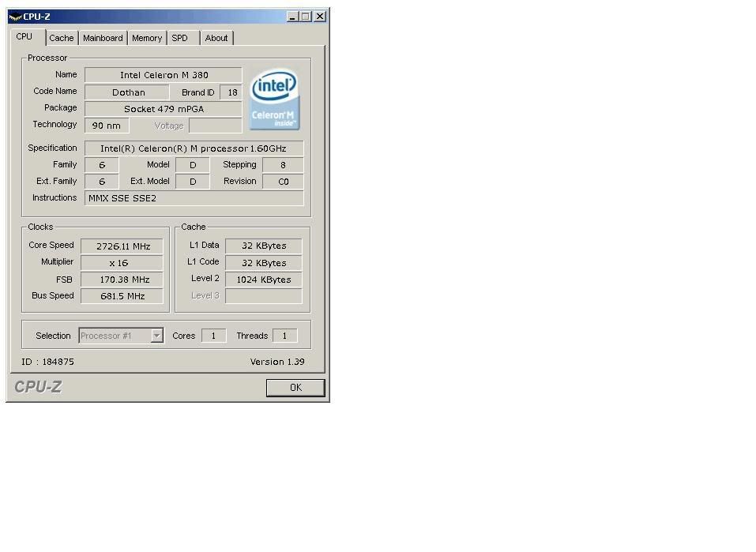Click the Brand ID value 18
Image resolution: width=756 pixels, height=552 pixels.
click(x=231, y=92)
